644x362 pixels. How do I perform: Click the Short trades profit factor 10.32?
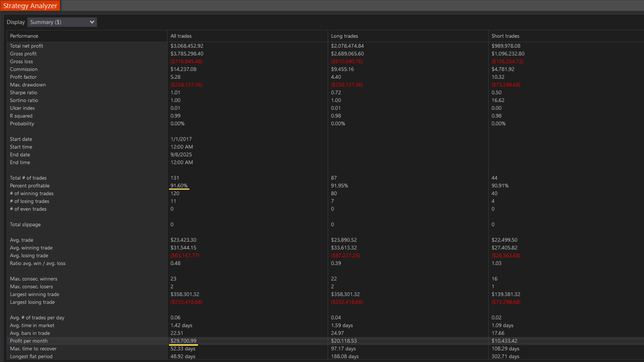point(498,77)
